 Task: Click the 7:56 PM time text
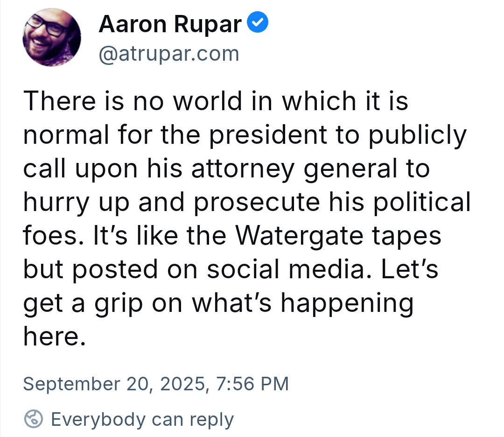pos(252,384)
